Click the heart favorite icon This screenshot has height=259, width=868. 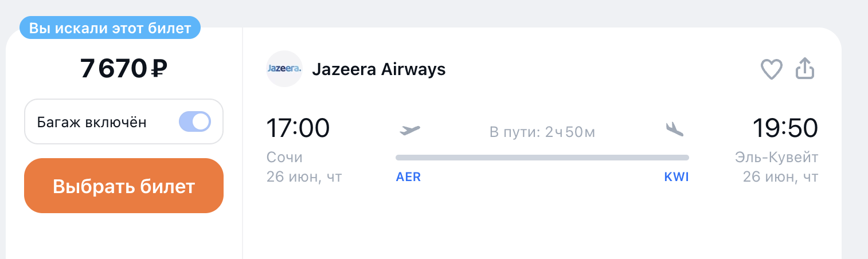(771, 70)
